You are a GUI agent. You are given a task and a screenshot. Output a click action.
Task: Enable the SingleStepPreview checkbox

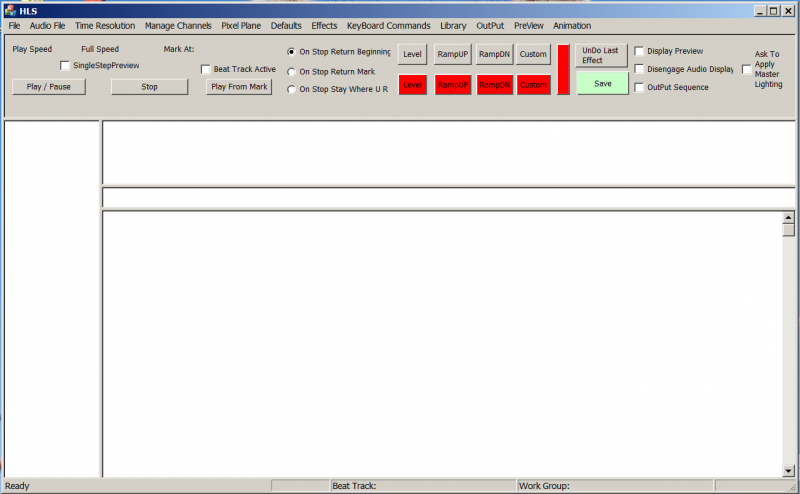coord(66,65)
